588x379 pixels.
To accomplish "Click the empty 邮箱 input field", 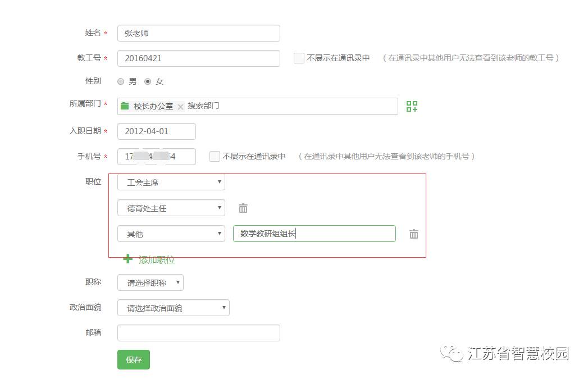I will [x=199, y=333].
